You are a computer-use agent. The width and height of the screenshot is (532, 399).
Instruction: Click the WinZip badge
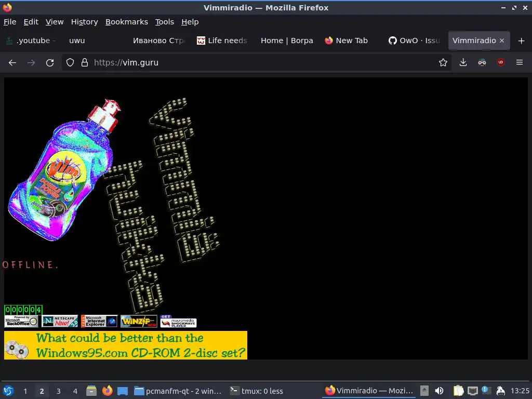click(x=139, y=321)
